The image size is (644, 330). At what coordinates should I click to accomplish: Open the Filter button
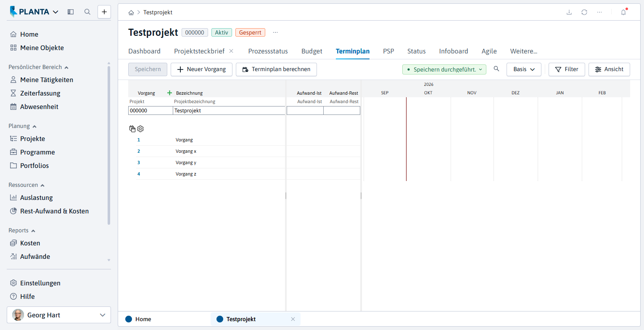[x=567, y=69]
